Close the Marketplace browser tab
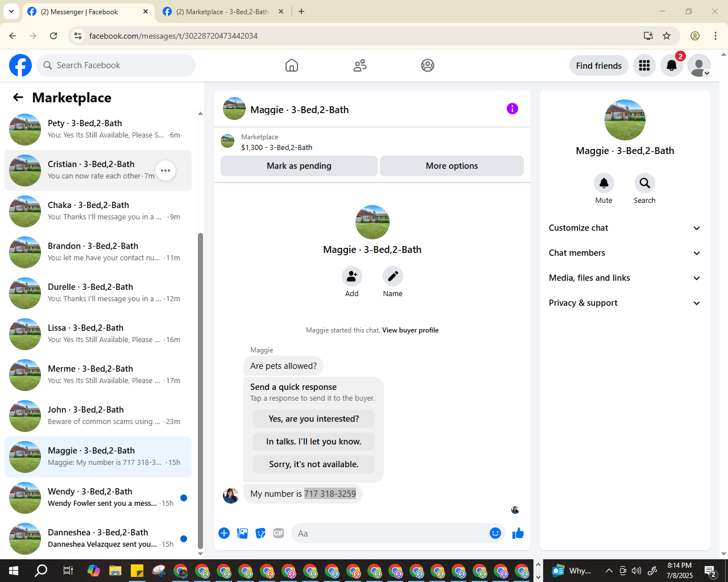Screen dimensions: 728x582 [x=281, y=11]
